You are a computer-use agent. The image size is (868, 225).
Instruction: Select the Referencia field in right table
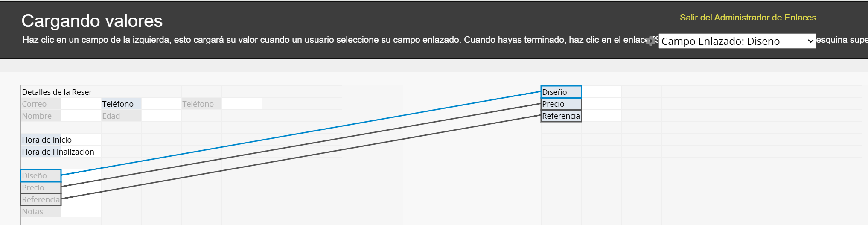[x=561, y=116]
